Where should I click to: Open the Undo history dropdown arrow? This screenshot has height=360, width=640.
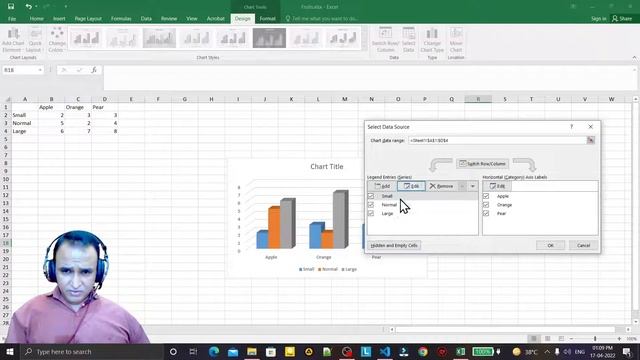[36, 7]
